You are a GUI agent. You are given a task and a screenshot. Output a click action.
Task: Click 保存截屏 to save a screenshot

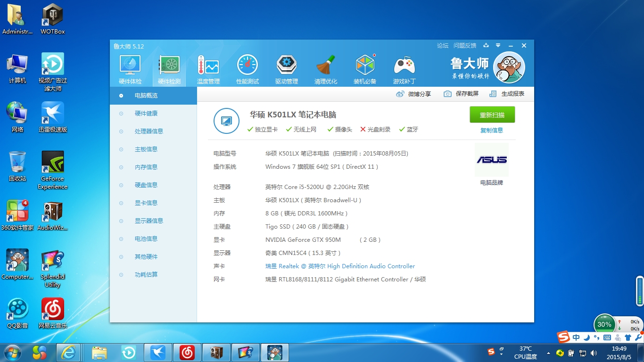tap(461, 94)
